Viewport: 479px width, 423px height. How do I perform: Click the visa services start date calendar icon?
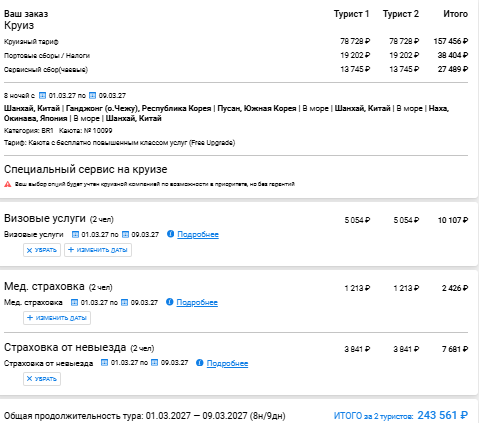click(x=75, y=235)
